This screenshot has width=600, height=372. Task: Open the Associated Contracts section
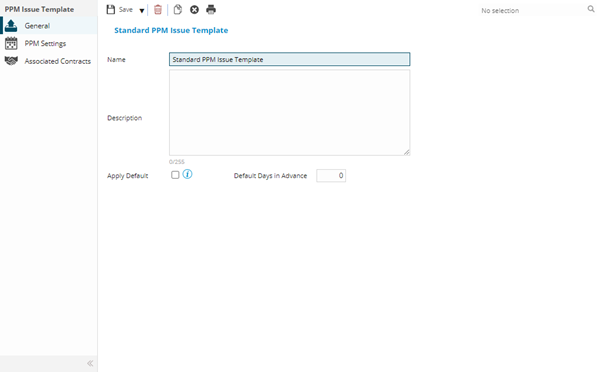(49, 61)
